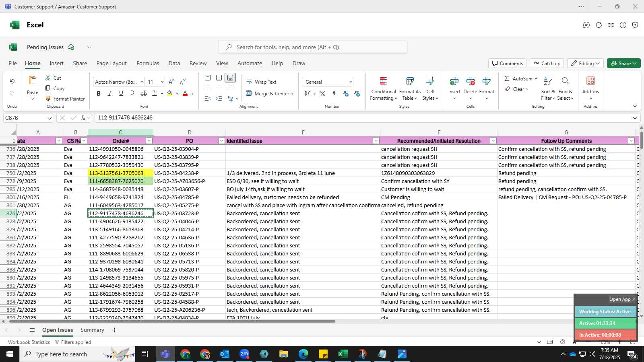Open Format As Table styles
Viewport: 644px width, 362px height.
(410, 89)
